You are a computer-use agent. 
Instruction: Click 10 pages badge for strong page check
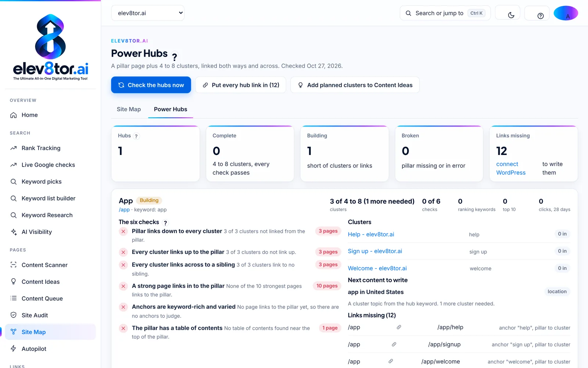pyautogui.click(x=327, y=286)
